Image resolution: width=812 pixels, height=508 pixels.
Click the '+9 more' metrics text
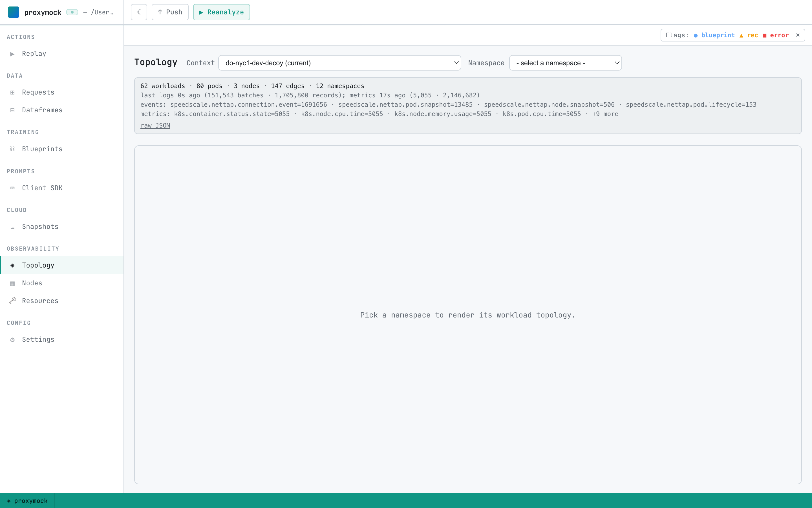pyautogui.click(x=605, y=114)
